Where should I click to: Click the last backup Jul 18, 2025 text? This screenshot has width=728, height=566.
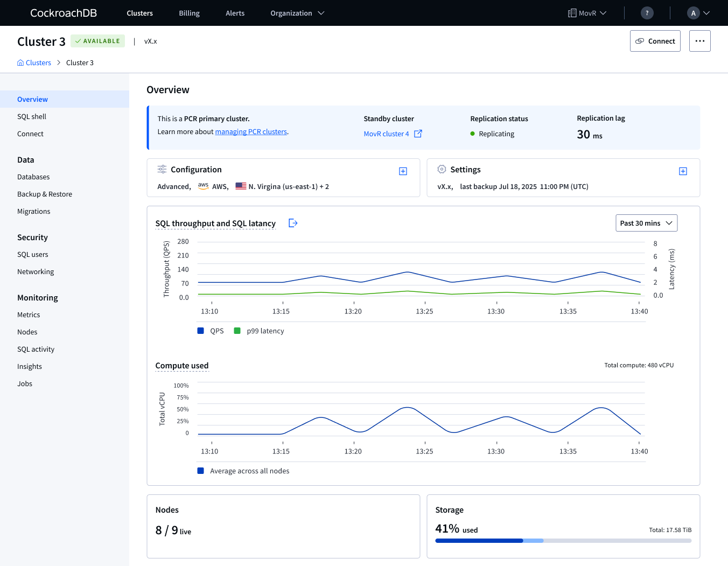click(x=524, y=186)
